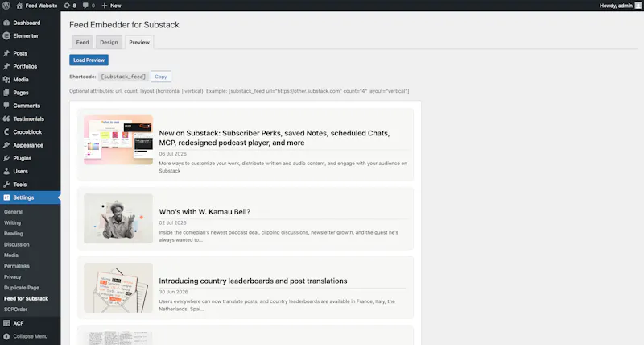Open the Portfolios menu label
The image size is (644, 345).
click(25, 67)
